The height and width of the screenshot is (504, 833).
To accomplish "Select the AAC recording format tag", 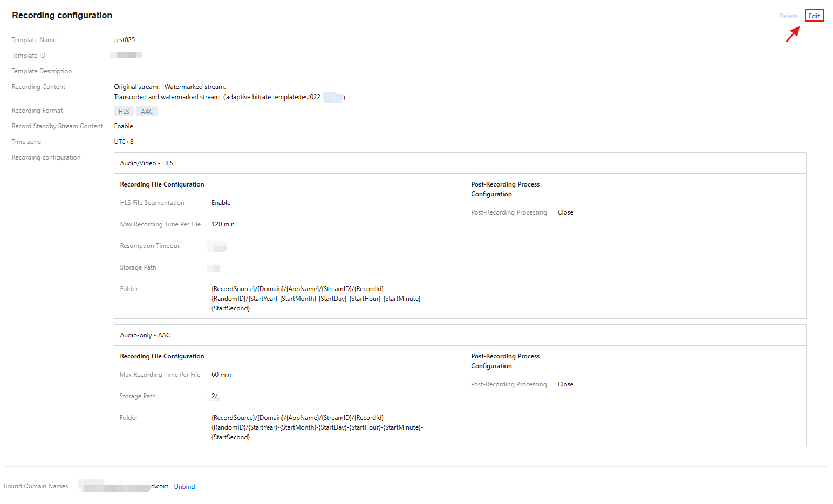I will pos(147,112).
